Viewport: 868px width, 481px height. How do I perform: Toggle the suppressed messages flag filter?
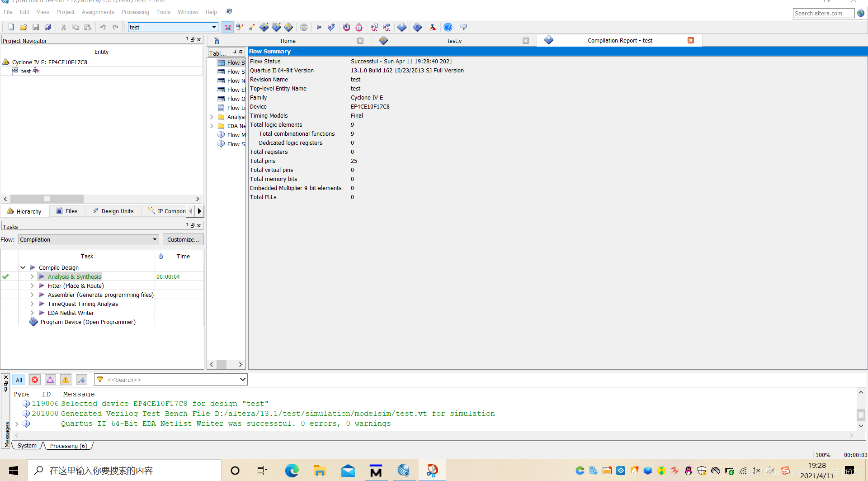[81, 380]
